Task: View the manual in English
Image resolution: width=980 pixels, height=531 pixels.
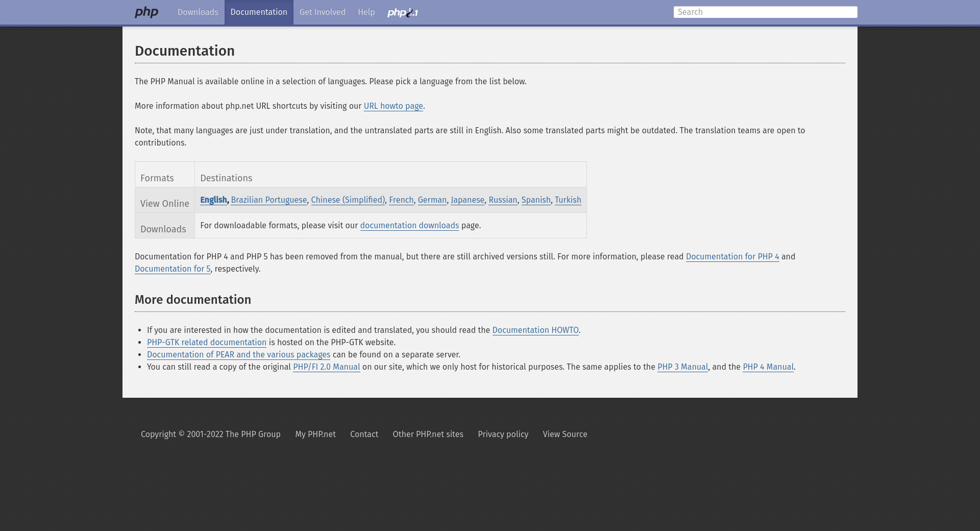Action: [213, 200]
